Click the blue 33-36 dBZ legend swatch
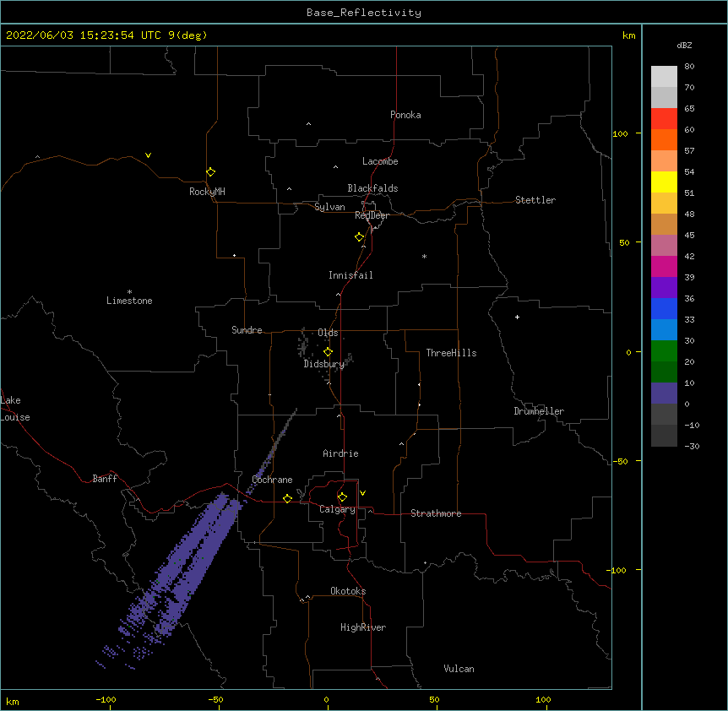 [x=664, y=308]
